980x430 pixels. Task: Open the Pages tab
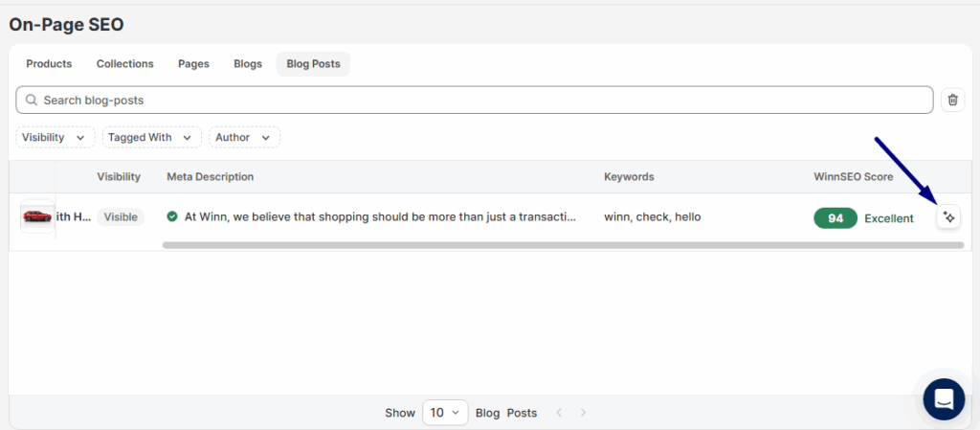click(x=193, y=64)
